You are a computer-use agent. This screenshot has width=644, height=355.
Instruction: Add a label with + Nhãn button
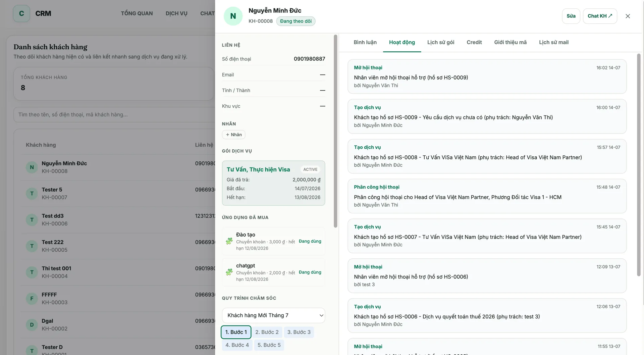click(234, 135)
